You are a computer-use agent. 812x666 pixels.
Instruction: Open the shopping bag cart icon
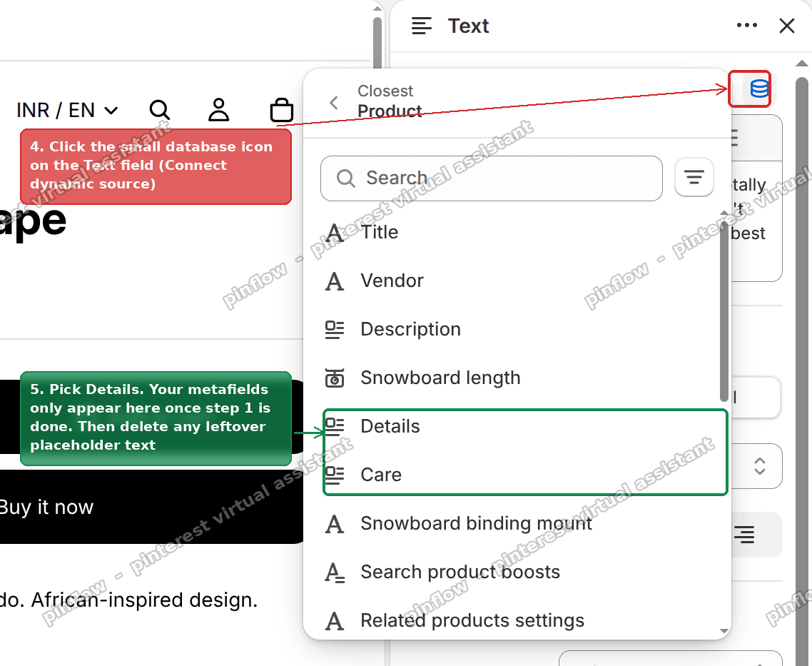[282, 110]
